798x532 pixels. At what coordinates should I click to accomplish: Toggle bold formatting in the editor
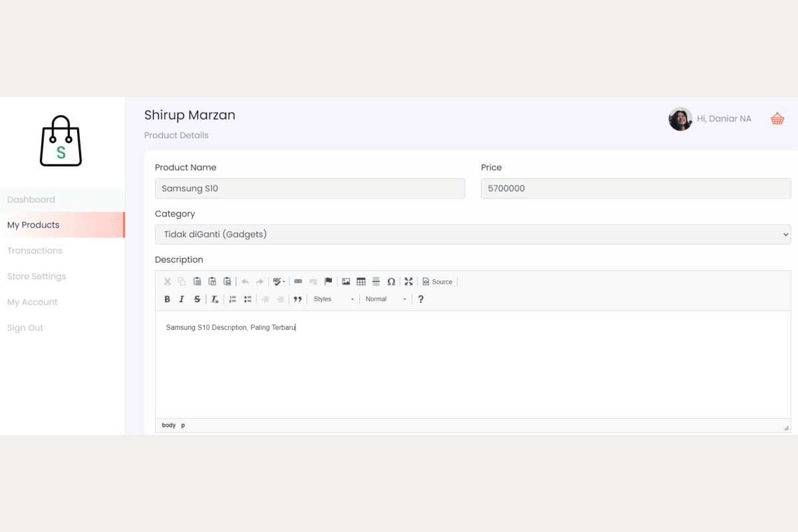click(167, 299)
